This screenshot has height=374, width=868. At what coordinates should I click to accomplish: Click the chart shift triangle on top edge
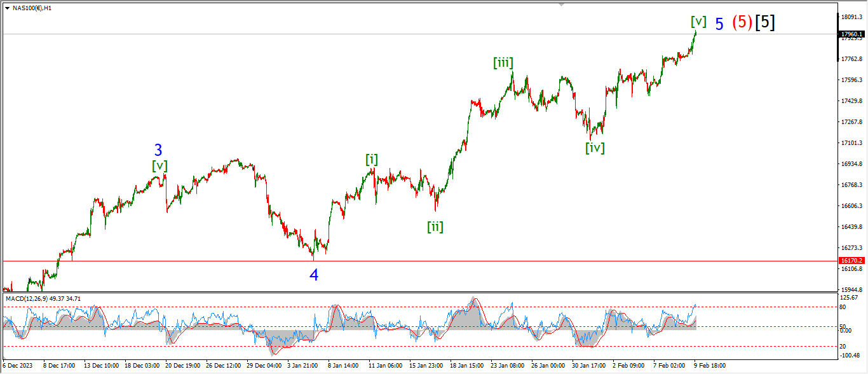(x=561, y=4)
